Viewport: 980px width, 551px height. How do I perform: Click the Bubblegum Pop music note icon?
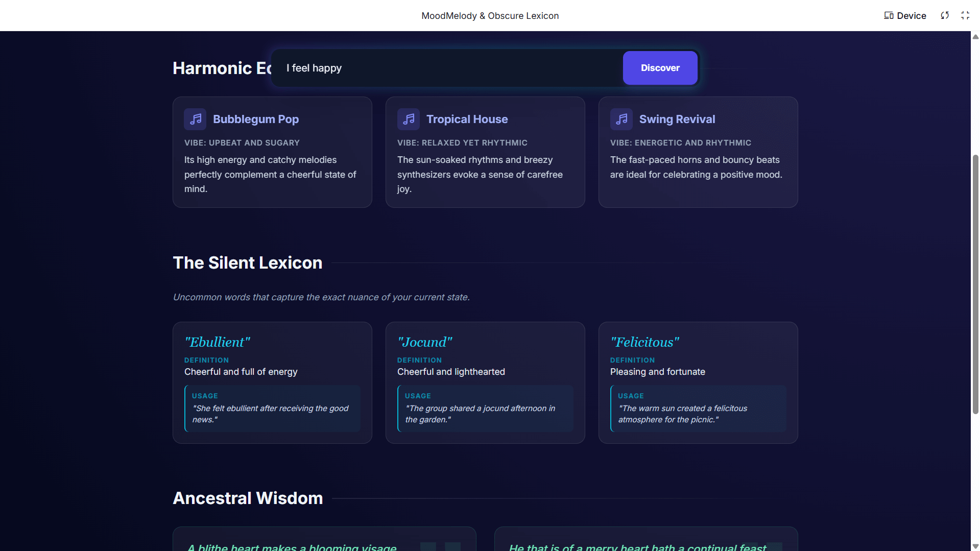[195, 119]
